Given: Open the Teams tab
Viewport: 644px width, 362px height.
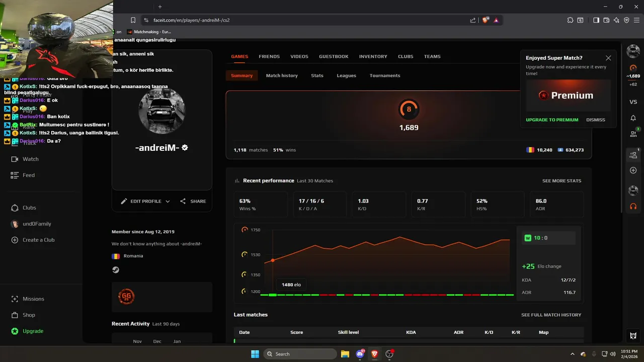Looking at the screenshot, I should pos(432,56).
